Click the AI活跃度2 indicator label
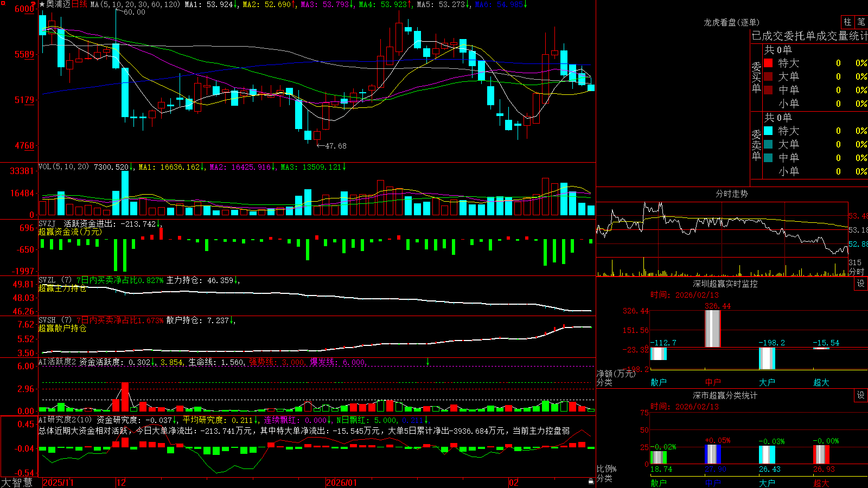The width and height of the screenshot is (868, 488). pyautogui.click(x=58, y=362)
